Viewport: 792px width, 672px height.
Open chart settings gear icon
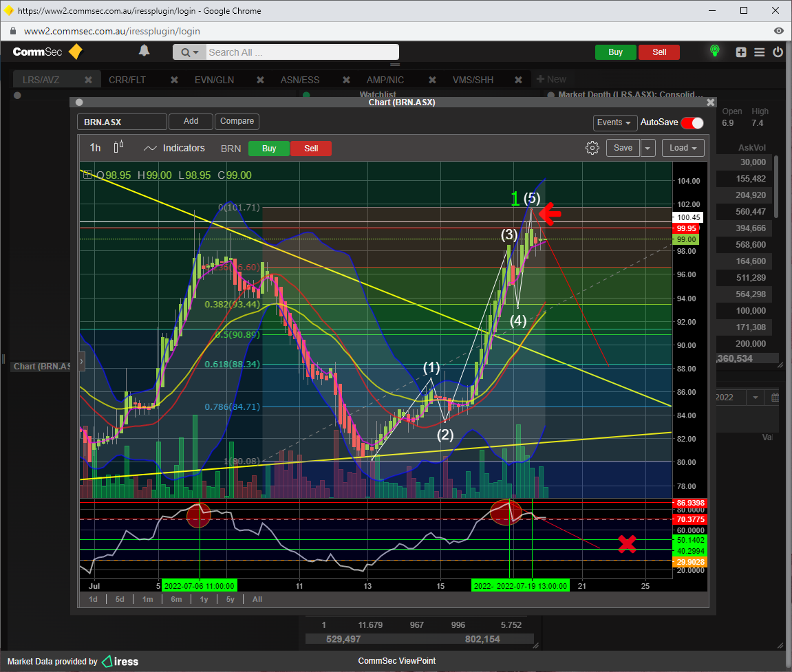click(592, 148)
